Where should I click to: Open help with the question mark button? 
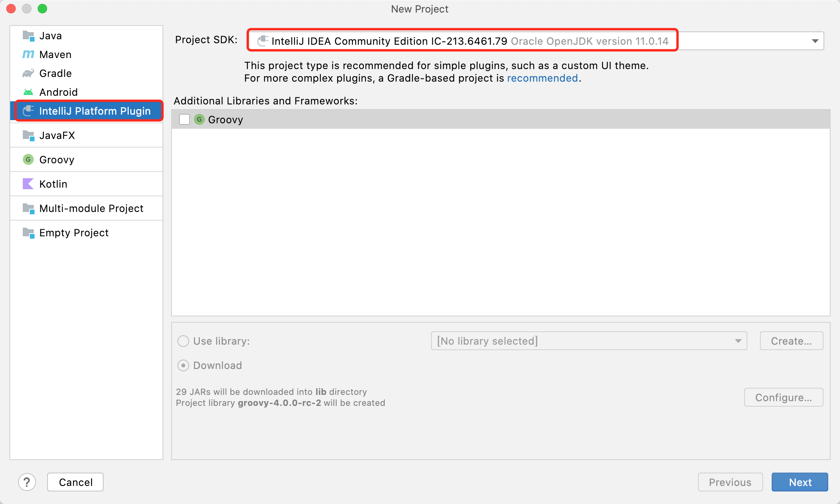[27, 482]
